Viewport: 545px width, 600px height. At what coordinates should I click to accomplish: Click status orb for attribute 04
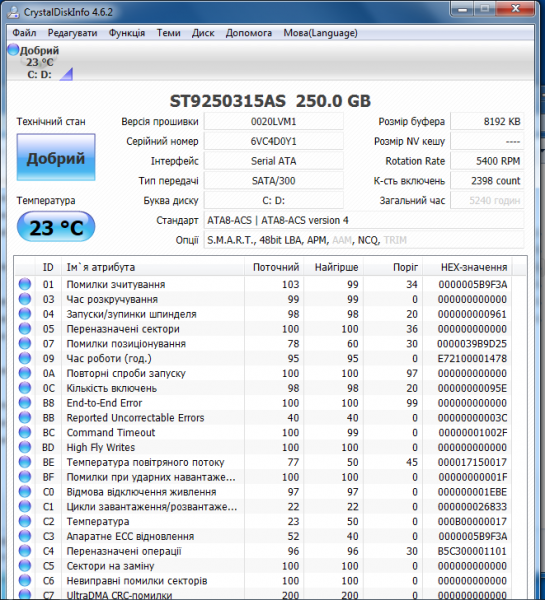25,314
